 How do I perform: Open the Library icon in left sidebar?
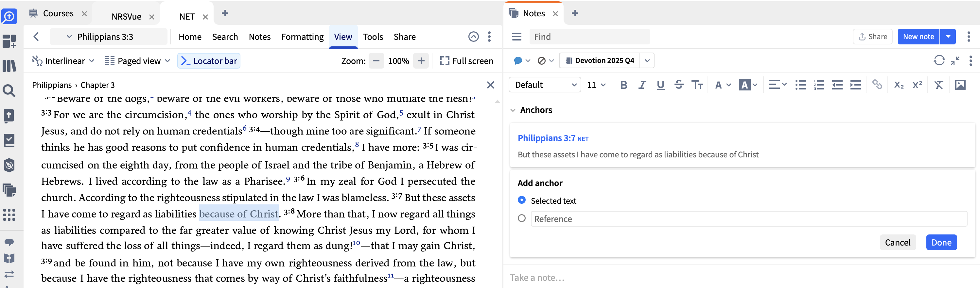[9, 66]
